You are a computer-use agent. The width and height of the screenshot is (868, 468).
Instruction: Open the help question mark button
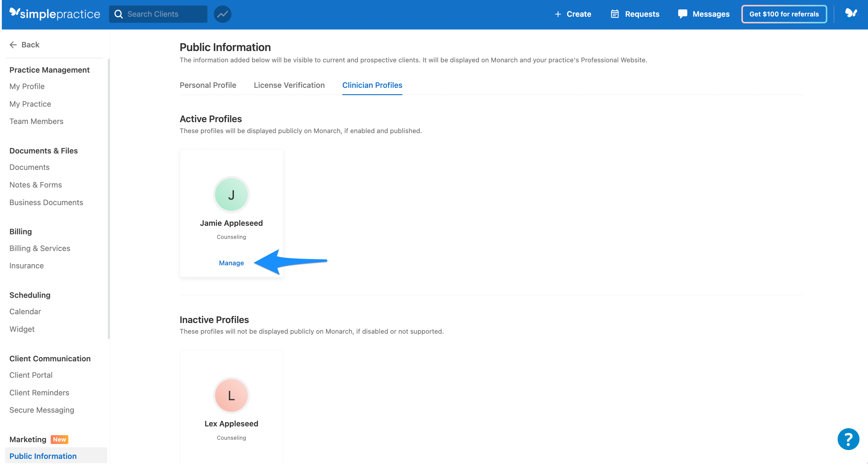pyautogui.click(x=849, y=439)
